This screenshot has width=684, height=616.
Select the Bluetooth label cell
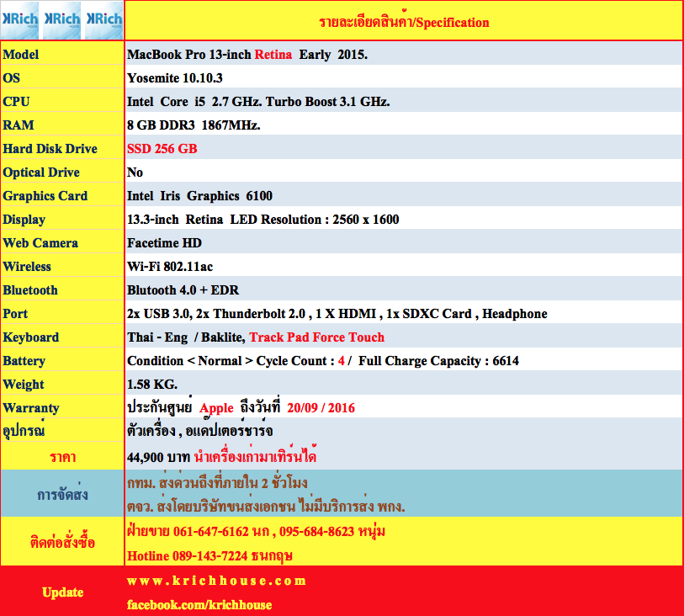pyautogui.click(x=62, y=290)
